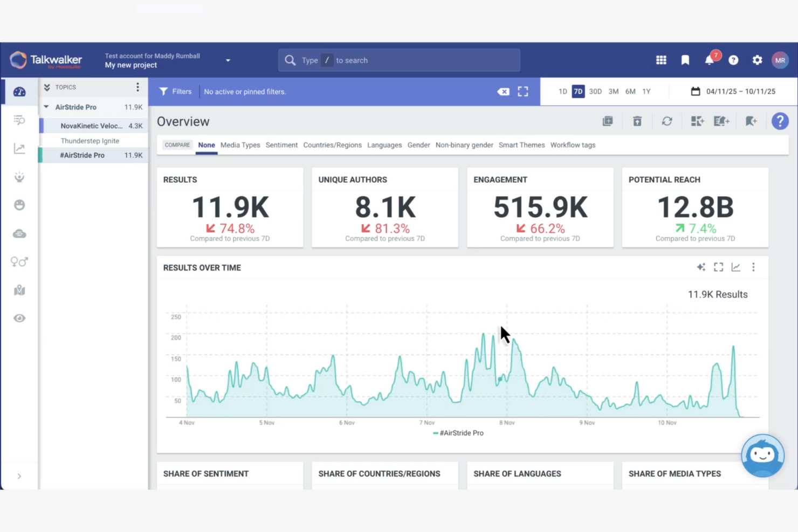Compare by Media Types
Image resolution: width=798 pixels, height=532 pixels.
(240, 145)
